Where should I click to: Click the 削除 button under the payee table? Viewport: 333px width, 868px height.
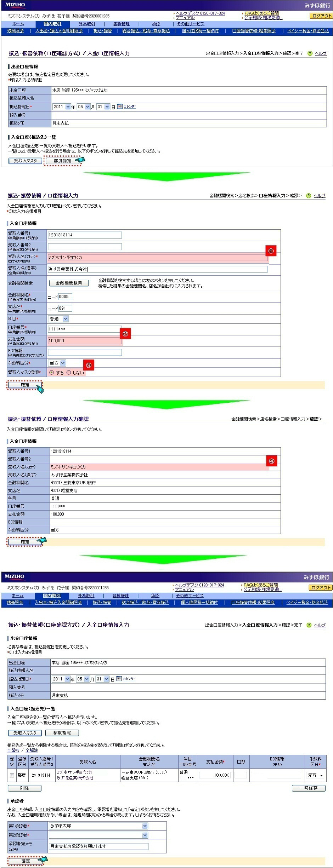pos(24,788)
